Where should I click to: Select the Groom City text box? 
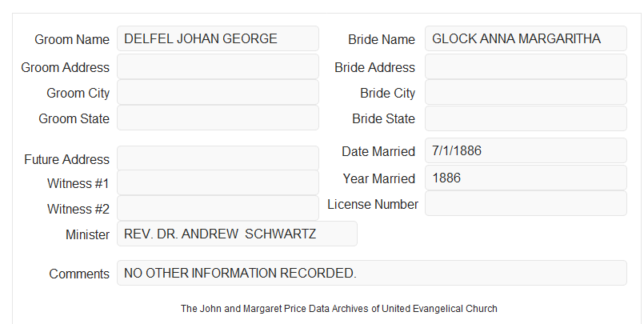tap(218, 92)
